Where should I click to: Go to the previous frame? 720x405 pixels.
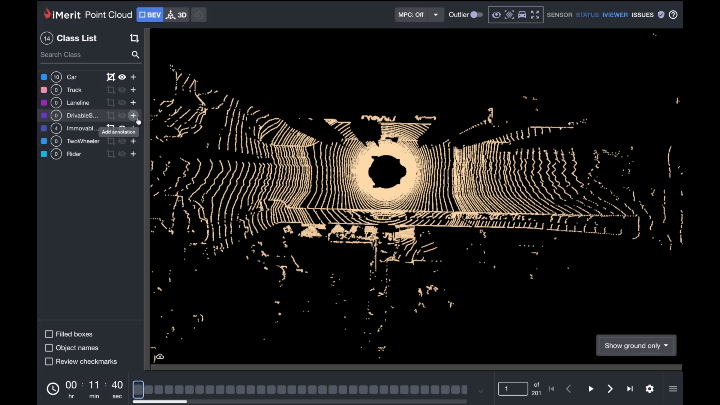click(568, 388)
